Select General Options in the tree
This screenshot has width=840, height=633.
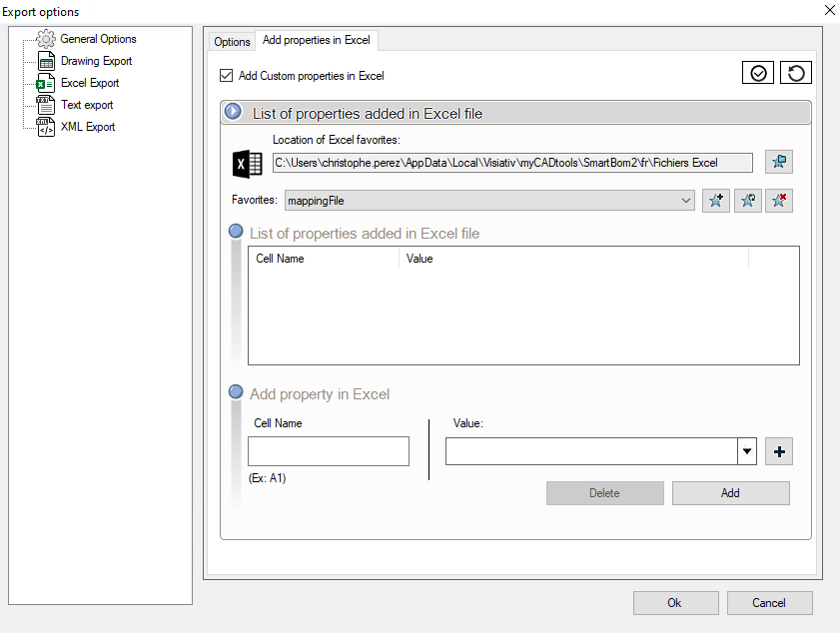click(98, 39)
